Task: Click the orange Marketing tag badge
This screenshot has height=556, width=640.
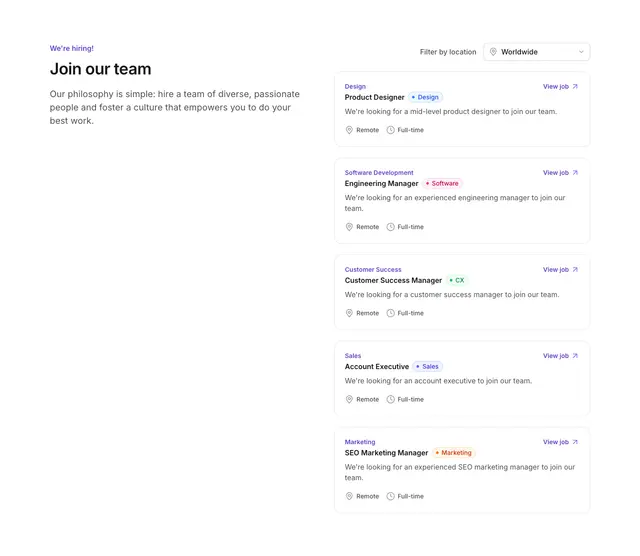Action: point(454,452)
